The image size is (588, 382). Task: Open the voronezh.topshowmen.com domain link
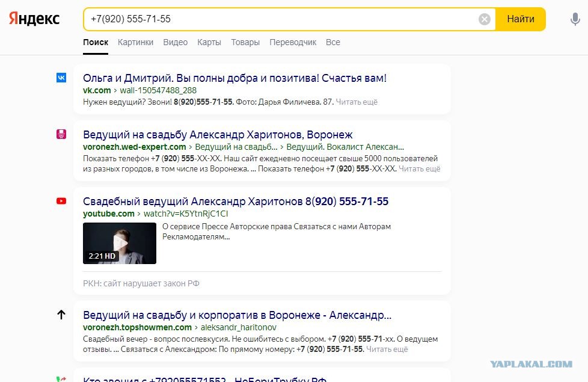(x=137, y=328)
